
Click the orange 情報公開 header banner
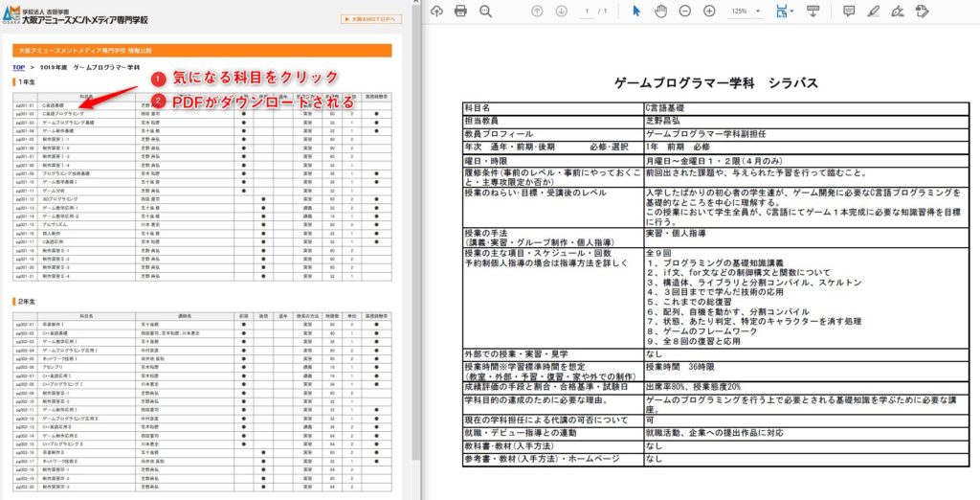tap(202, 50)
